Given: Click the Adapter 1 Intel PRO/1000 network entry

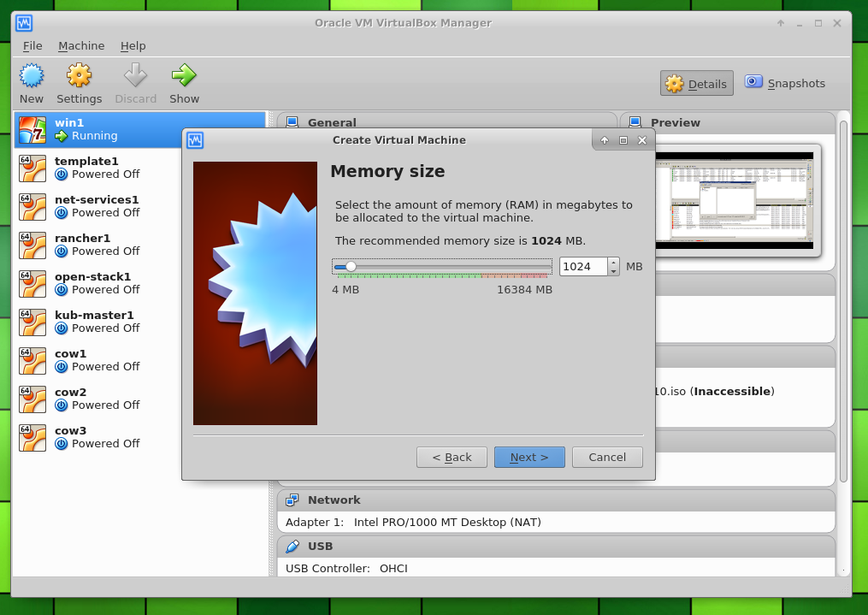Looking at the screenshot, I should (414, 522).
